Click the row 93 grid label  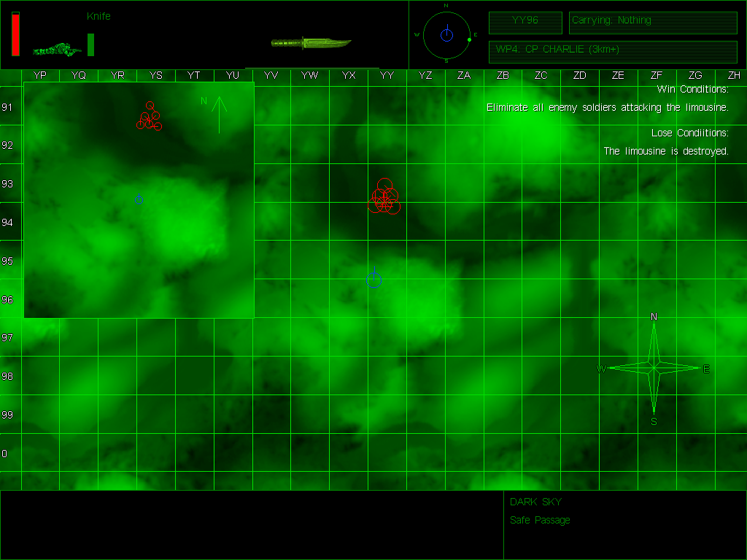[7, 184]
